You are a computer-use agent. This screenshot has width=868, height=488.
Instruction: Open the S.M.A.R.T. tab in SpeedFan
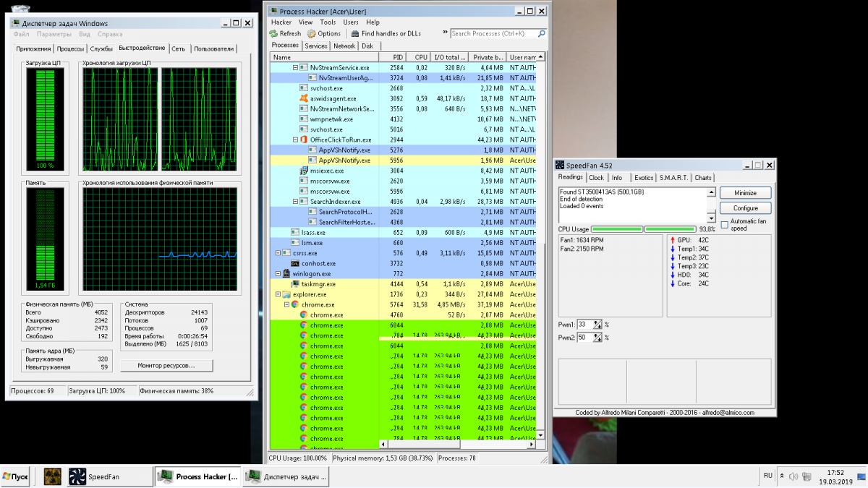(x=673, y=178)
